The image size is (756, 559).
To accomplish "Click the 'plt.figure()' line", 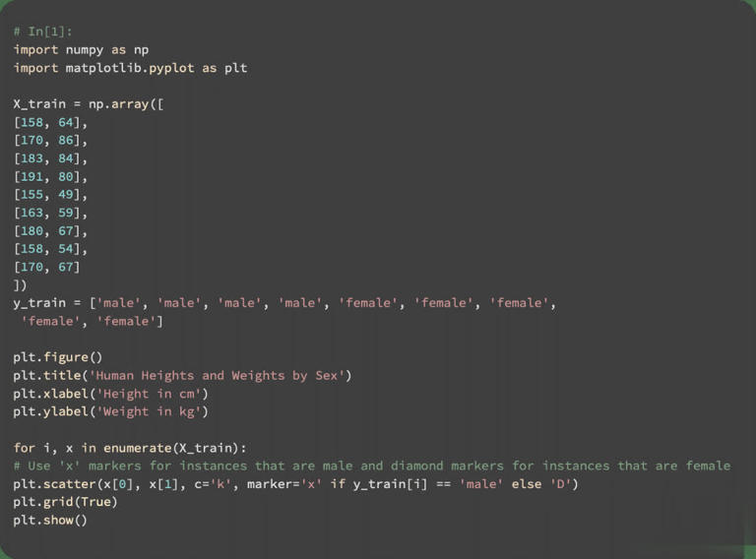I will (x=57, y=357).
